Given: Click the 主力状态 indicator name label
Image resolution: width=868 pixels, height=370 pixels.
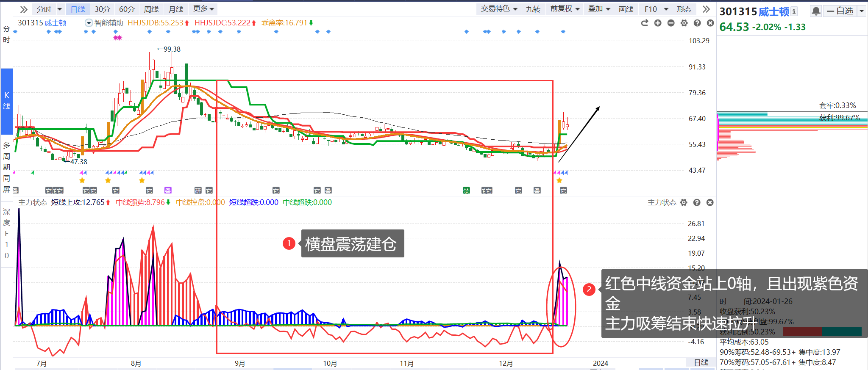Looking at the screenshot, I should (33, 202).
